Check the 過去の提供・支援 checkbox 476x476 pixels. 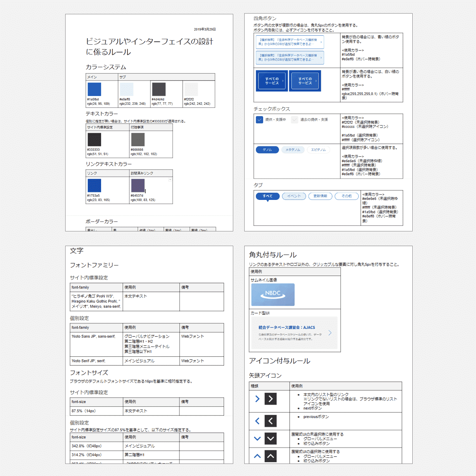(295, 120)
